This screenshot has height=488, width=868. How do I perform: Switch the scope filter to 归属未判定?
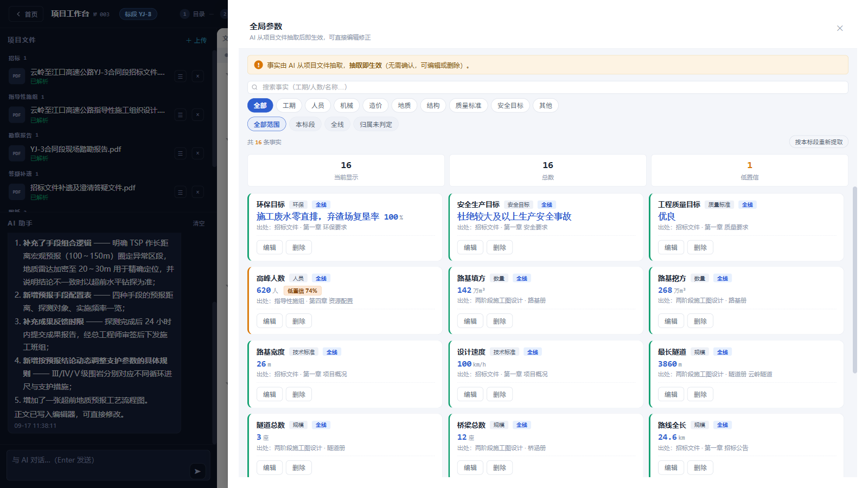click(376, 124)
